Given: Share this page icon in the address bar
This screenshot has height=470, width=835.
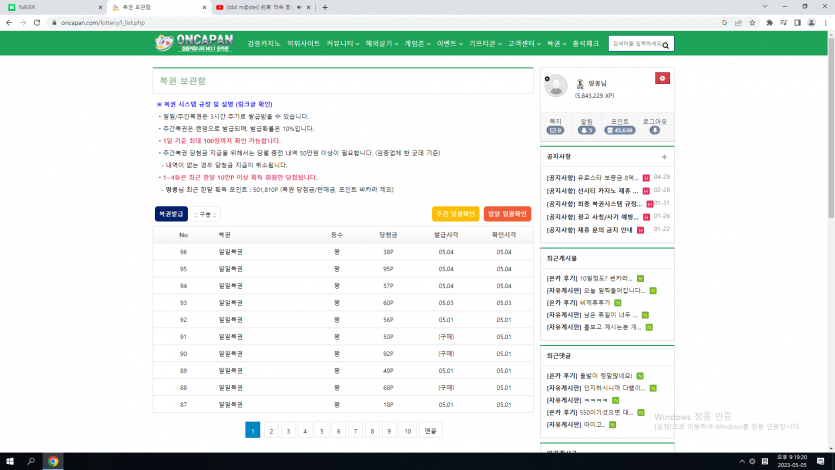Looking at the screenshot, I should [x=738, y=23].
